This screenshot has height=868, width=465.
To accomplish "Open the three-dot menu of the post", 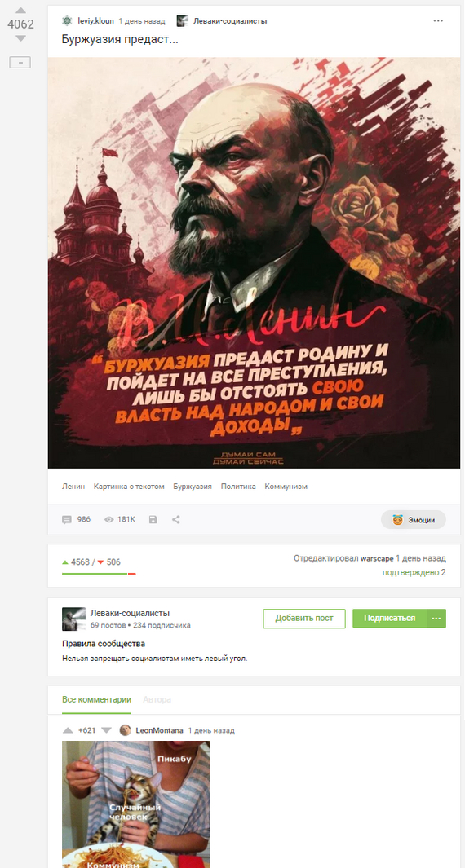I will (438, 21).
